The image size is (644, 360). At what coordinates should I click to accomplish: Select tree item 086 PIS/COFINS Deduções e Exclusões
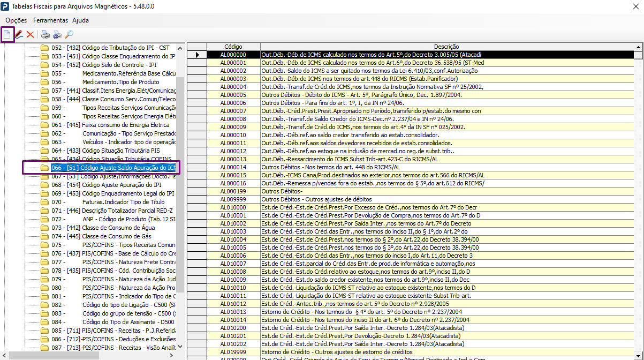113,339
